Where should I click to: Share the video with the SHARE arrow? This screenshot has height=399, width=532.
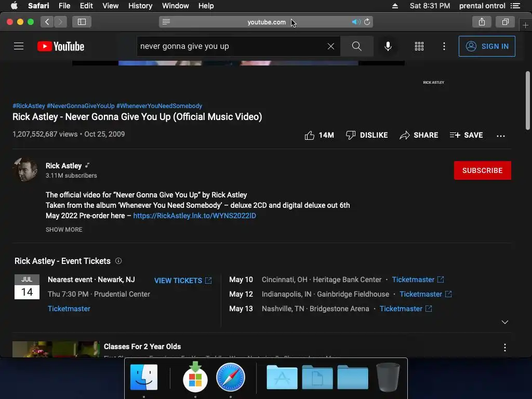point(419,135)
